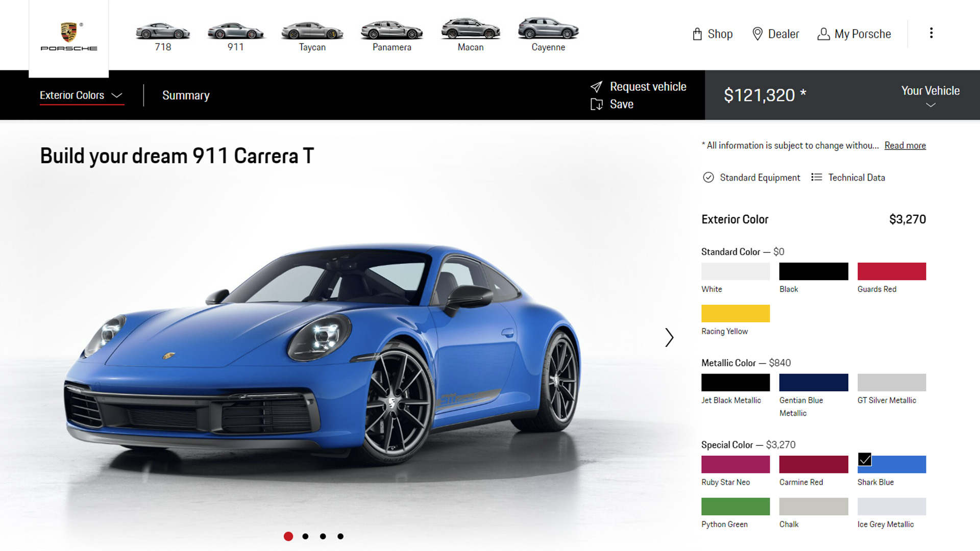Expand the Your Vehicle chevron panel
This screenshot has height=551, width=980.
[x=930, y=105]
